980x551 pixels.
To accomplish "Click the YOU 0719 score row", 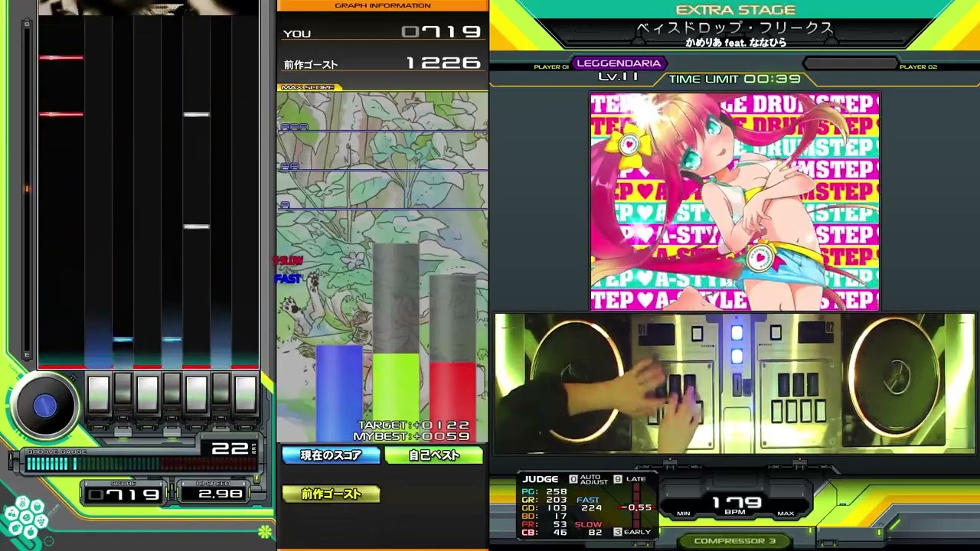I will (x=382, y=32).
